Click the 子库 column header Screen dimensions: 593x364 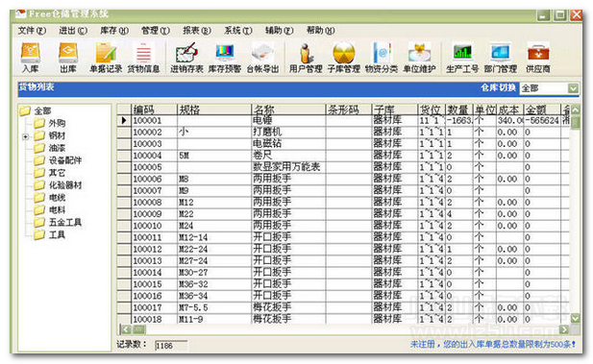pos(394,109)
